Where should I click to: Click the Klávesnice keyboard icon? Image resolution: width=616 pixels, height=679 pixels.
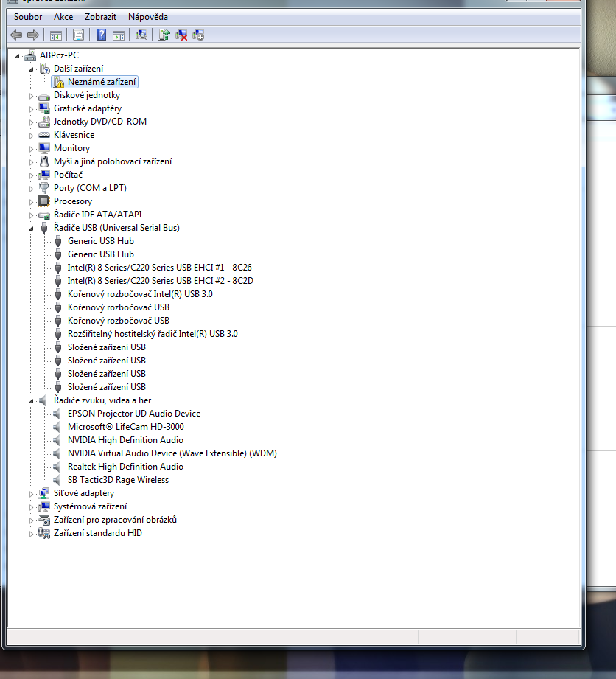pyautogui.click(x=43, y=135)
